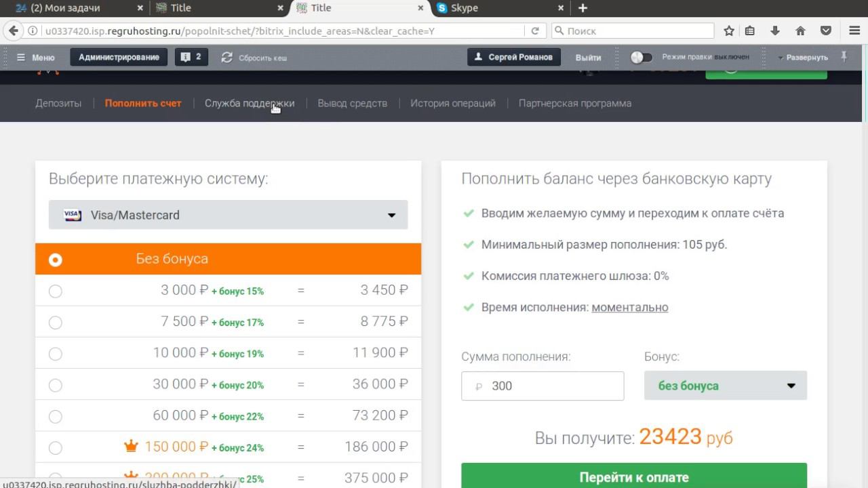This screenshot has width=868, height=488.
Task: Toggle the Режим правки edit mode switch
Action: [641, 58]
